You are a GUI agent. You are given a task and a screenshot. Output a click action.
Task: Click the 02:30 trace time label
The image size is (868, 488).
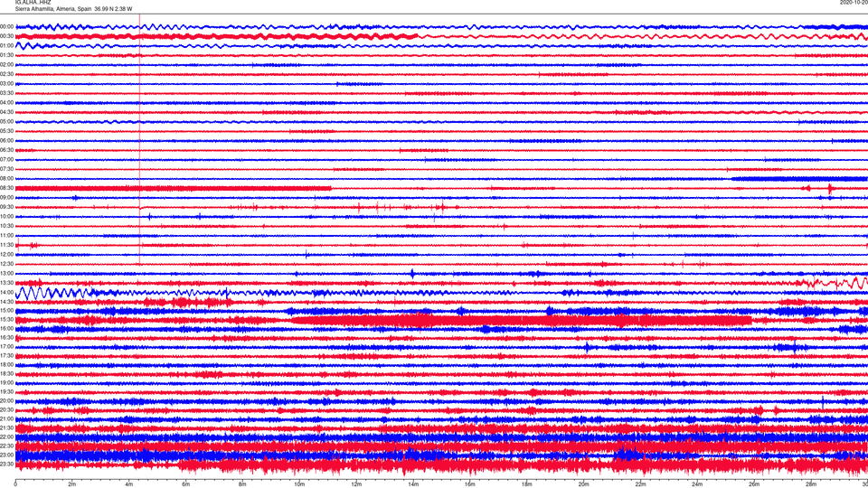(x=7, y=74)
